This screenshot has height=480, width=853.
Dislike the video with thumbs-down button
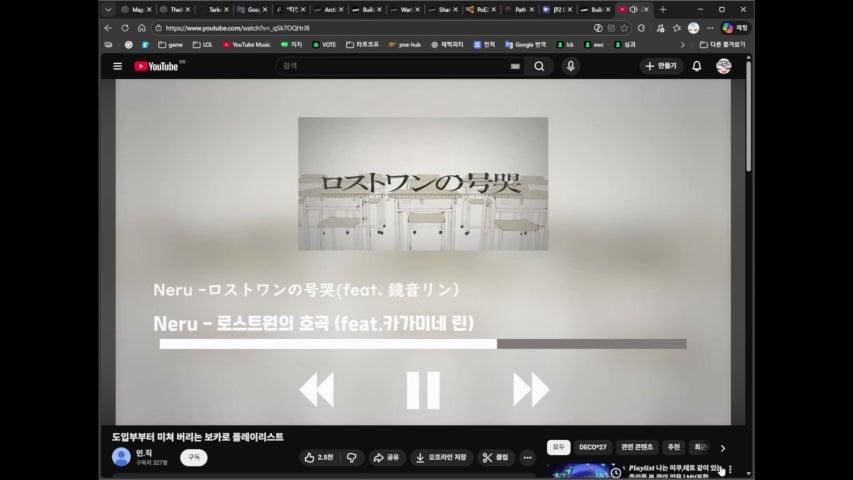pos(352,458)
